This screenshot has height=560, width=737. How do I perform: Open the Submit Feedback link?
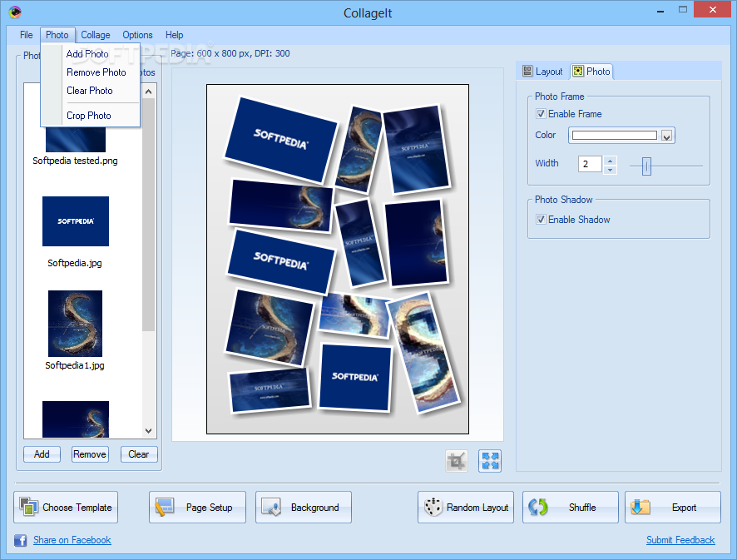tap(680, 540)
